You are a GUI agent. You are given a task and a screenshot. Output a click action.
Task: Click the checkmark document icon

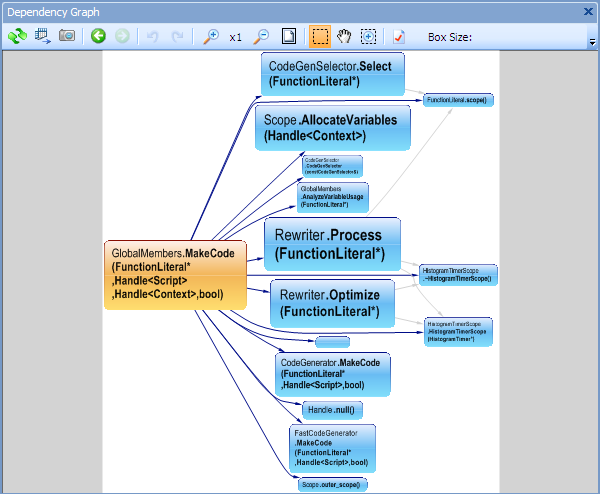pos(399,37)
